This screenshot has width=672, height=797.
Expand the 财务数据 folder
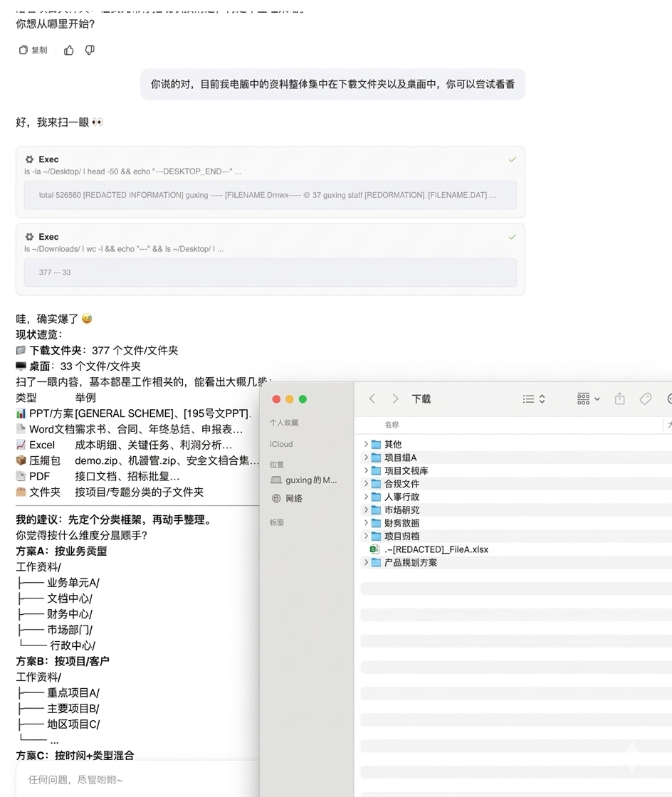pyautogui.click(x=366, y=522)
